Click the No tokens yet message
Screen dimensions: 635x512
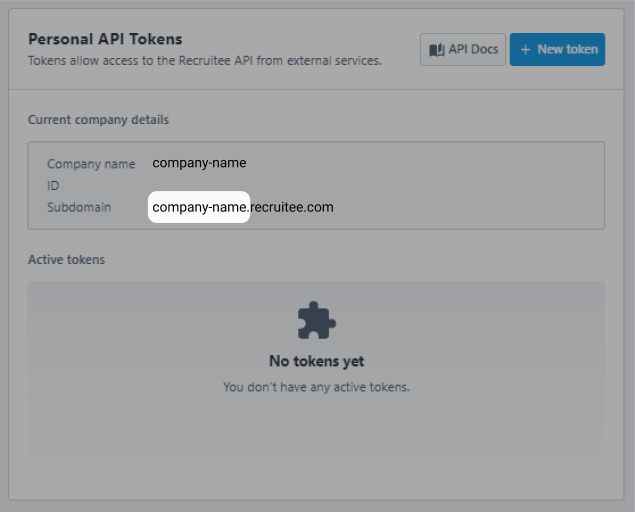tap(316, 361)
